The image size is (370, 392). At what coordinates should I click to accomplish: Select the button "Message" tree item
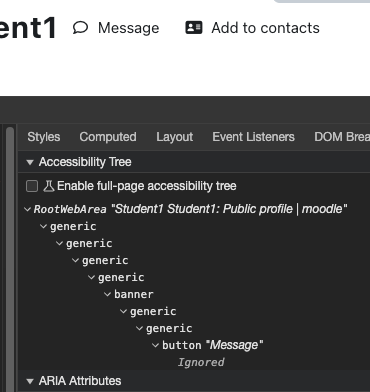point(212,345)
